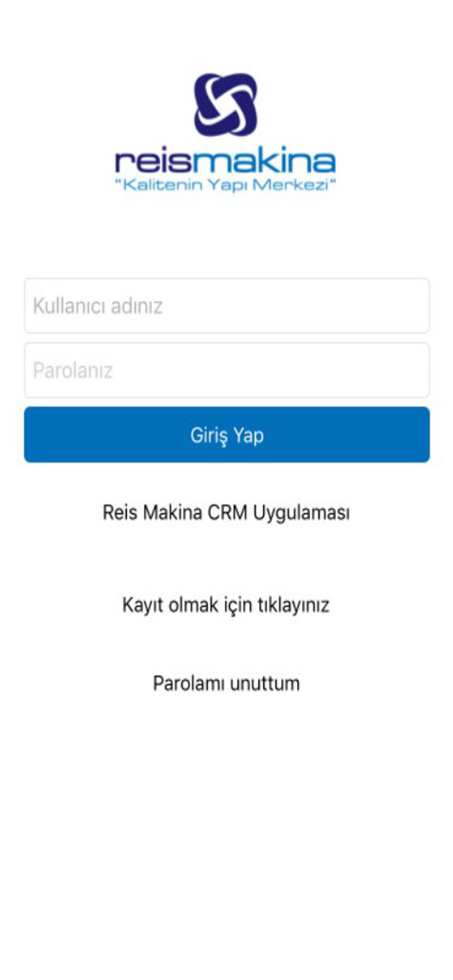Click the Giriş Yap button
Screen dimensions: 453x980
click(x=227, y=435)
